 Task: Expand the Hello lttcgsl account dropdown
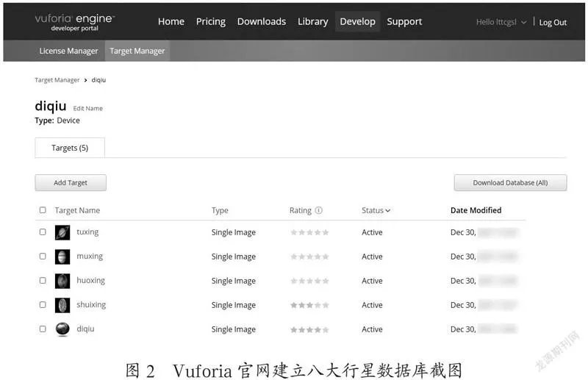coord(501,22)
